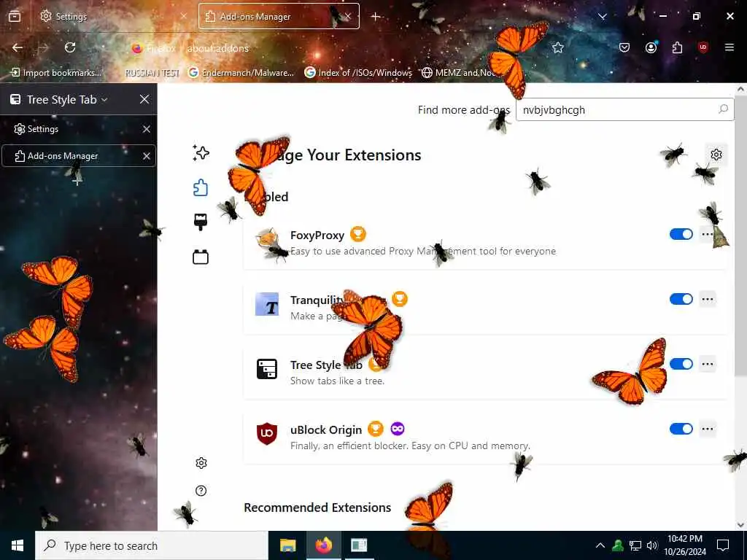Open the new tab plus button
The width and height of the screenshot is (747, 560).
point(376,17)
